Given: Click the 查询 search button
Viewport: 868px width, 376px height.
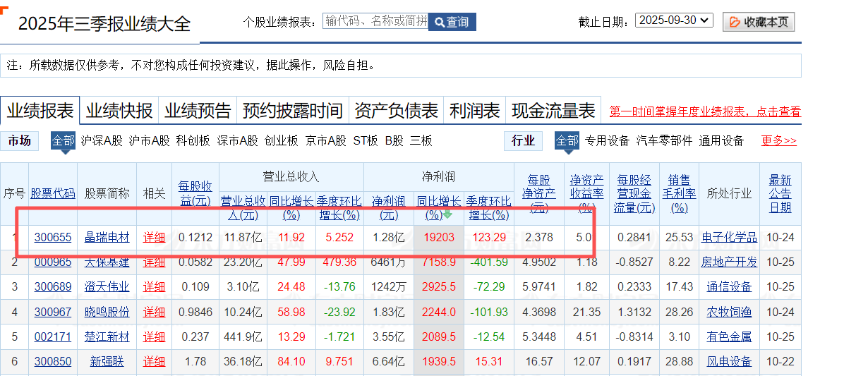Looking at the screenshot, I should 452,22.
